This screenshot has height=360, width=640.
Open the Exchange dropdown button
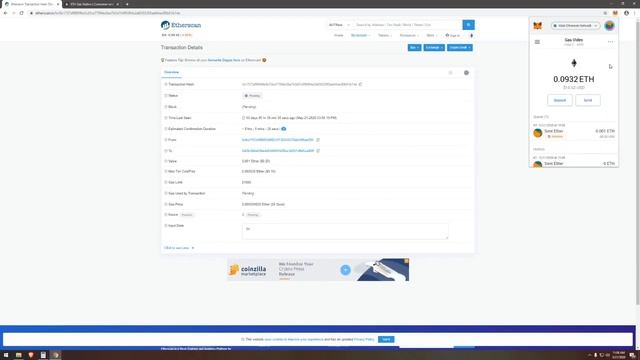[x=434, y=48]
